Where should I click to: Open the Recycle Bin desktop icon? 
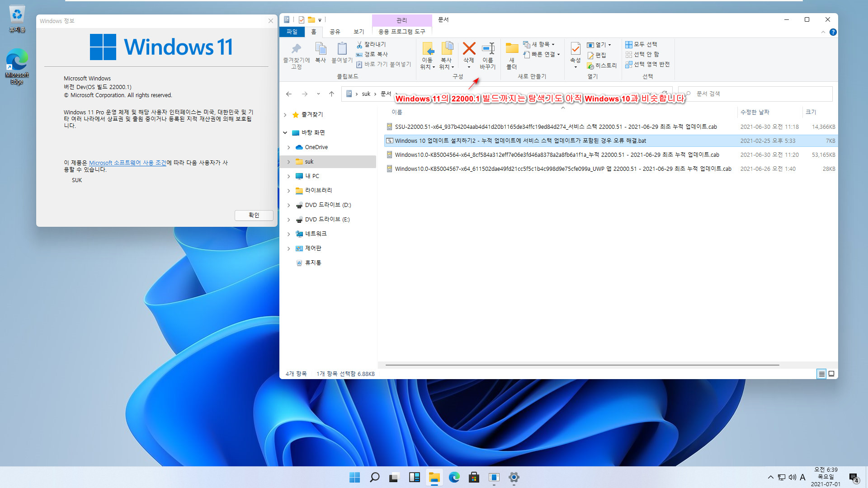(17, 19)
